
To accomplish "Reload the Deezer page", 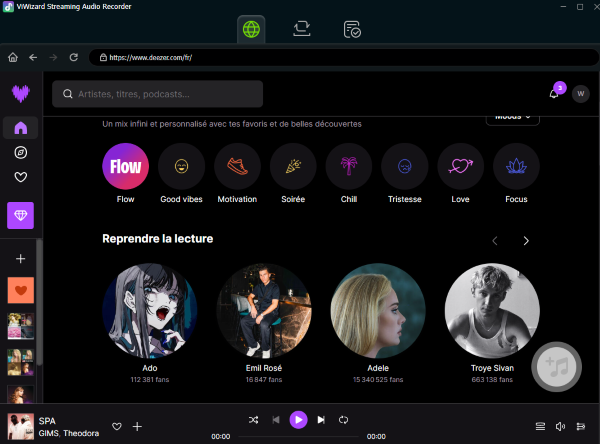I will 73,57.
